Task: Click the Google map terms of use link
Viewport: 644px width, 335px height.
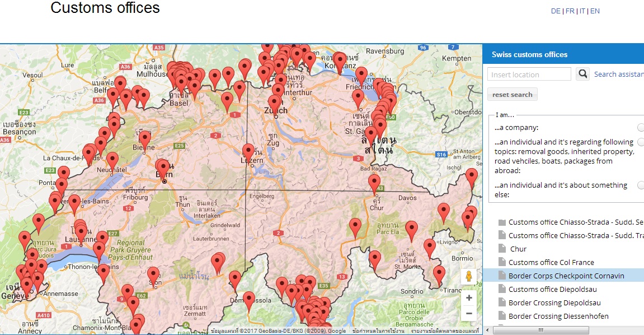Action: pyautogui.click(x=378, y=331)
